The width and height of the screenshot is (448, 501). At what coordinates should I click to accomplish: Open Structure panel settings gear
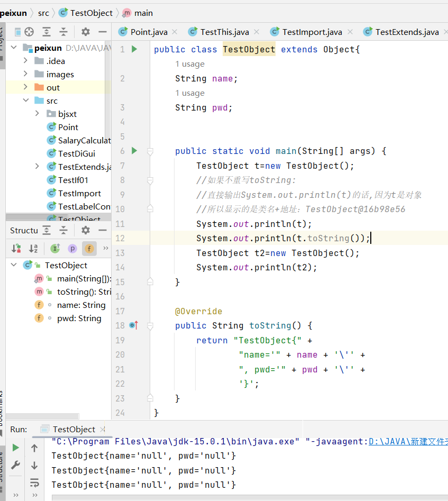pos(85,230)
